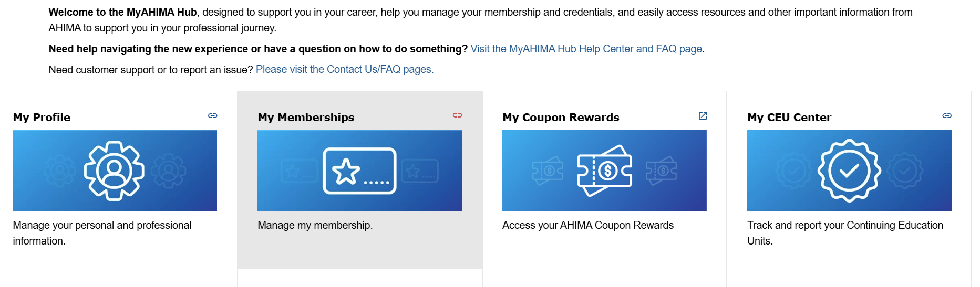The height and width of the screenshot is (287, 980).
Task: Go to the My CEU Center title
Action: [789, 118]
